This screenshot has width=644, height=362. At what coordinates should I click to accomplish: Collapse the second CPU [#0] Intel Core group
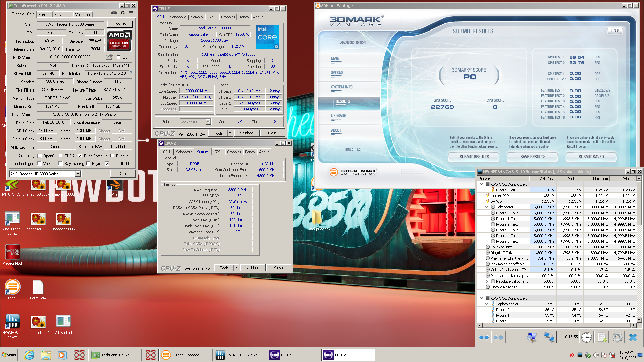point(481,298)
